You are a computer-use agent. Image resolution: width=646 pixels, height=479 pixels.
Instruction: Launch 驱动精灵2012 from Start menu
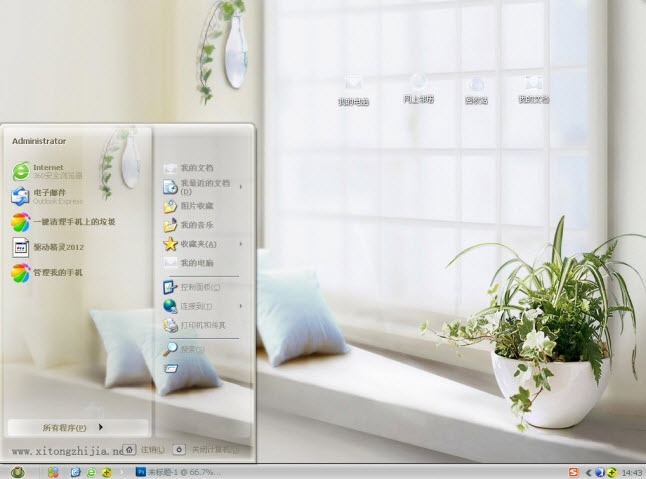48,248
